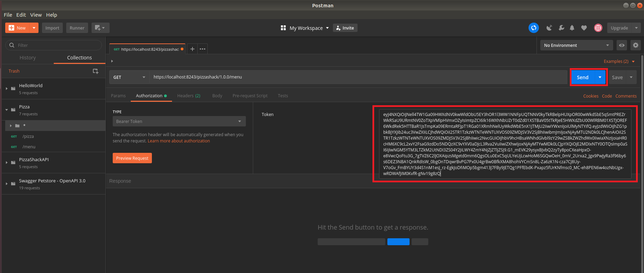The image size is (644, 273).
Task: Click the sync status icon
Action: click(x=533, y=28)
